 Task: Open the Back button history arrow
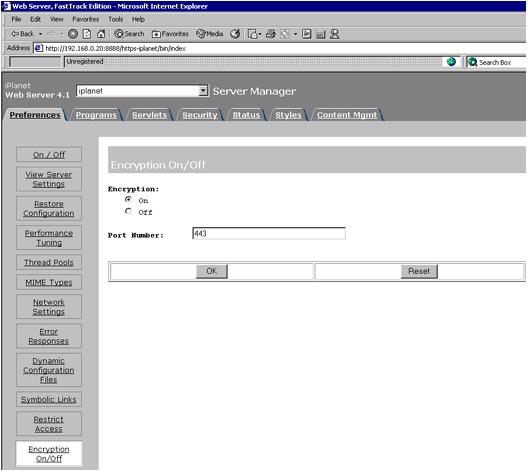coord(40,34)
